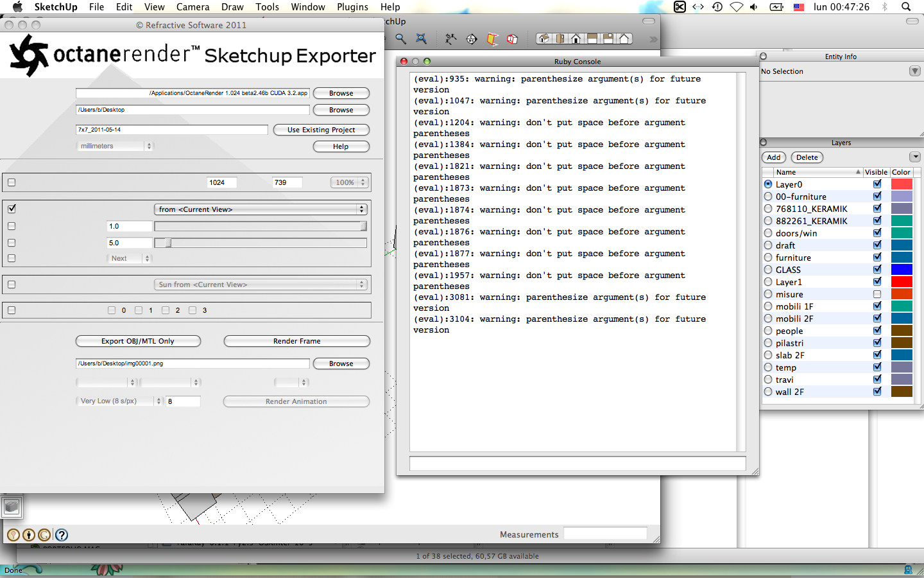
Task: Open the Camera menu
Action: point(193,7)
